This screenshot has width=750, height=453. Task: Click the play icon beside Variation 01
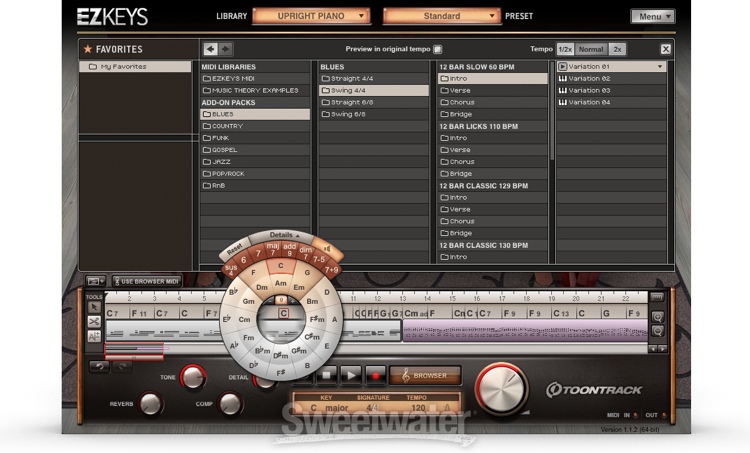pyautogui.click(x=562, y=66)
